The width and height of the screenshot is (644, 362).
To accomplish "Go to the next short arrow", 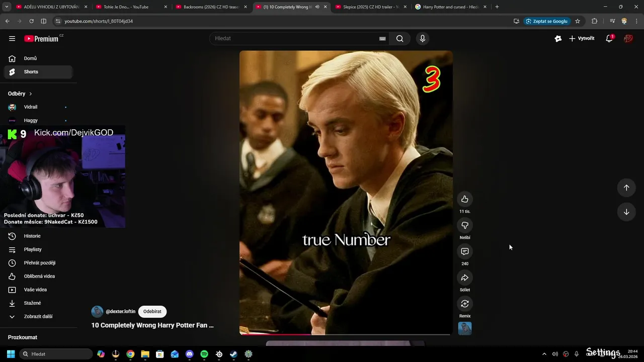I will [626, 212].
